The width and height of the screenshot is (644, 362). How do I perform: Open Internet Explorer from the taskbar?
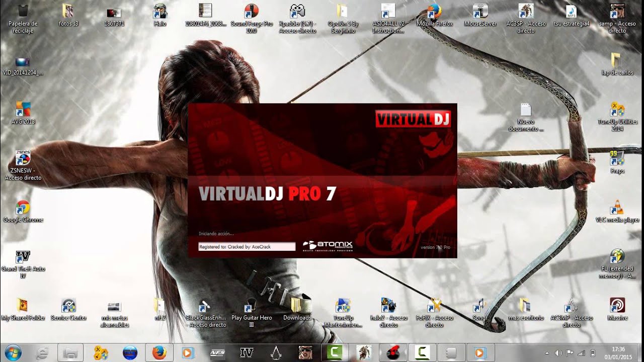click(x=43, y=352)
